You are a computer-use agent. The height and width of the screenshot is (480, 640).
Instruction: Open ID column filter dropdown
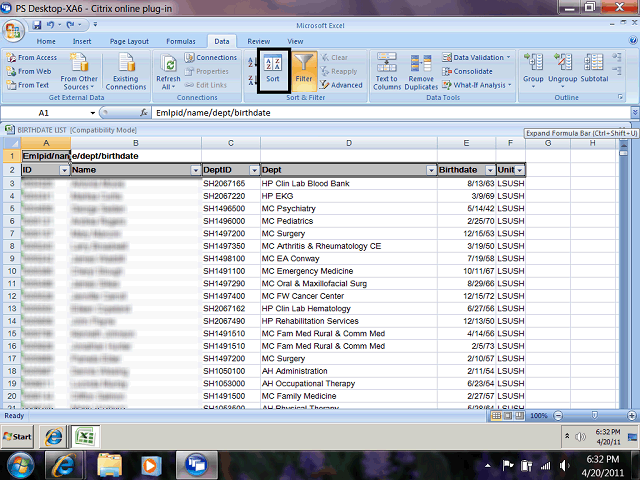tap(64, 170)
